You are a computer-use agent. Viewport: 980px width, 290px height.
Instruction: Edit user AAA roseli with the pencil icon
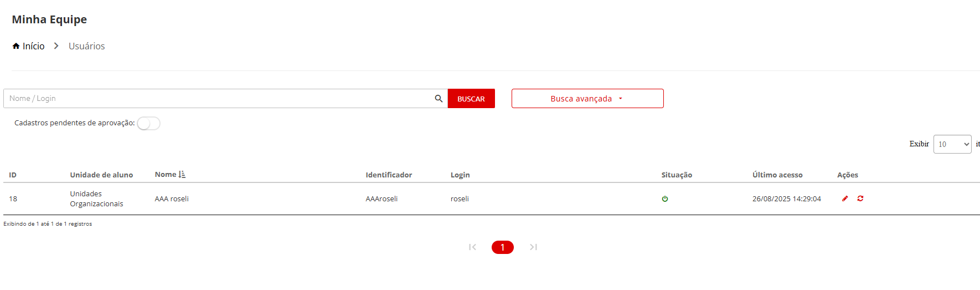point(845,199)
